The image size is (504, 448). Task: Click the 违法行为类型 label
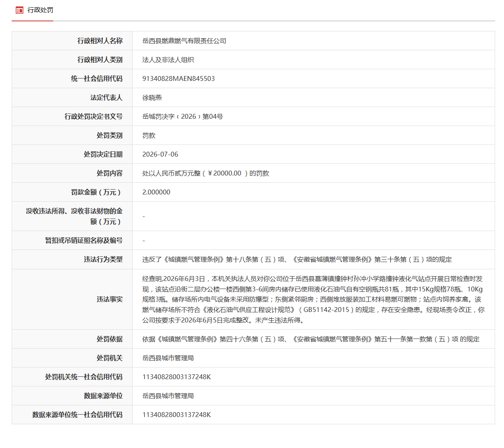[x=103, y=259]
